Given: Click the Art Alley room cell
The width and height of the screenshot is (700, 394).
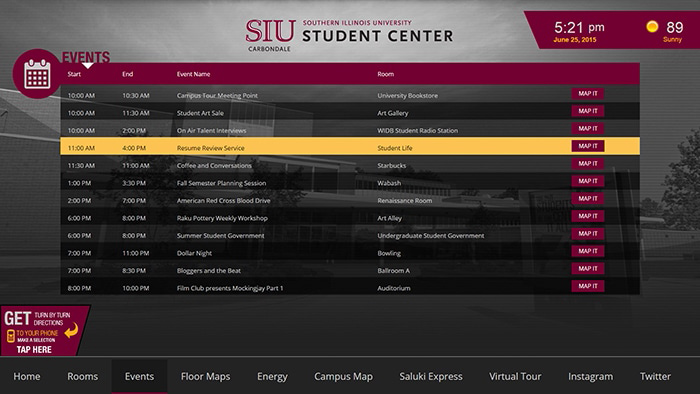Looking at the screenshot, I should (390, 218).
